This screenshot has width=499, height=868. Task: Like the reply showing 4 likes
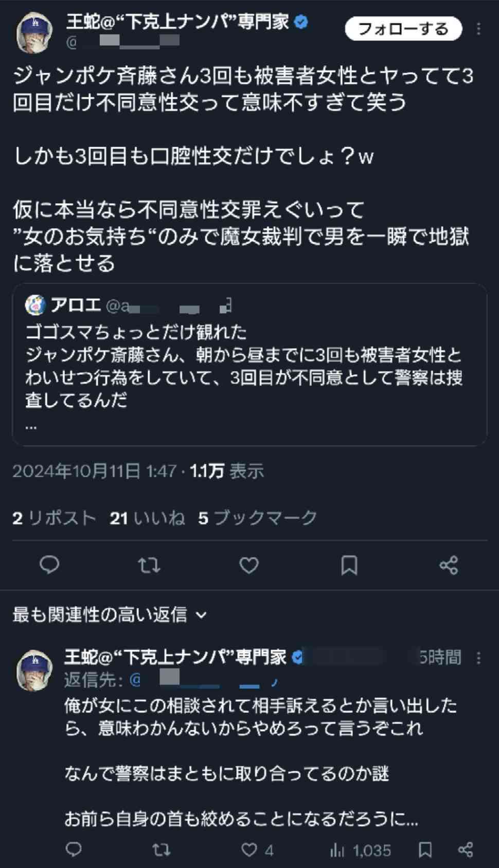(x=257, y=849)
